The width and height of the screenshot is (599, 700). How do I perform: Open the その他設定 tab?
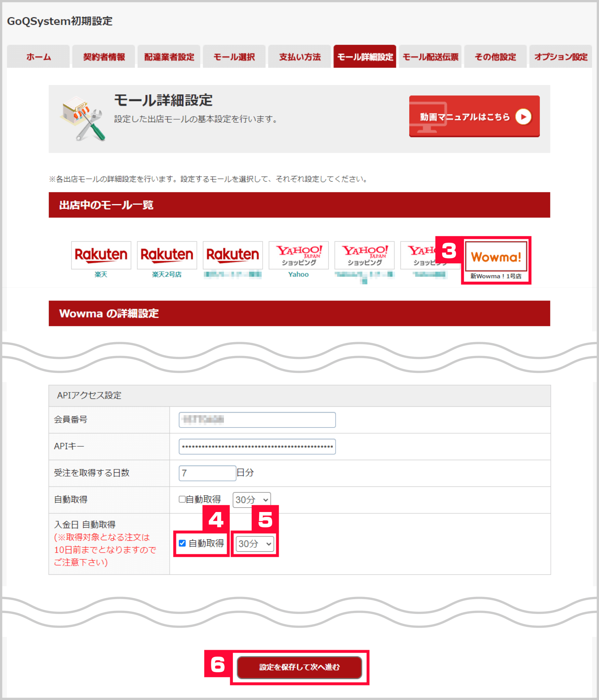[x=495, y=56]
